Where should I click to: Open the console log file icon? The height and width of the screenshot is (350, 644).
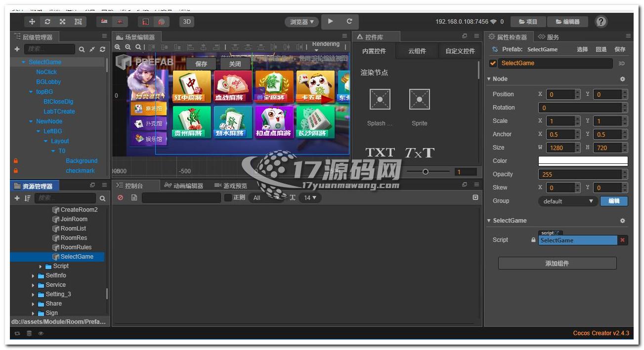134,197
